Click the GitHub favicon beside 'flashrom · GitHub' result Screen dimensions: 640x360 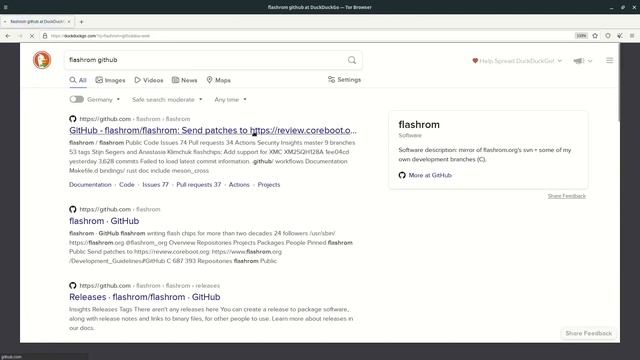[73, 209]
